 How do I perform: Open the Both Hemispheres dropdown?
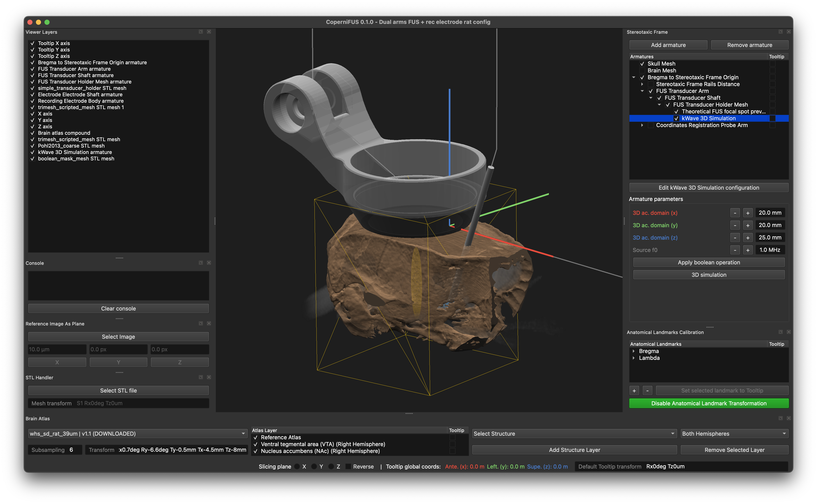click(734, 434)
